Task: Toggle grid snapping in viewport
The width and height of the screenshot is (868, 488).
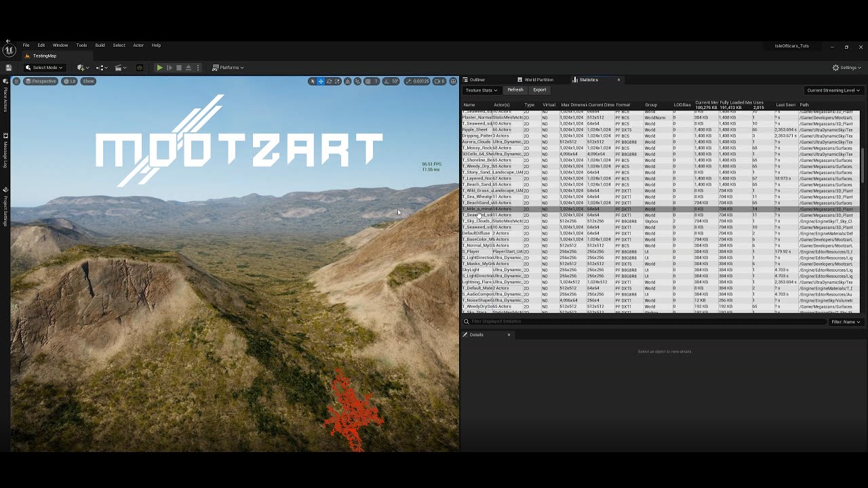Action: click(368, 81)
